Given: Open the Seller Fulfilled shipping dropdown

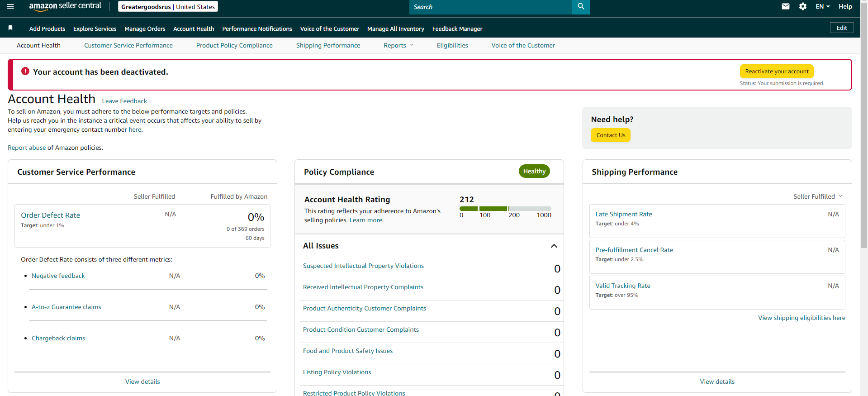Looking at the screenshot, I should (x=818, y=196).
